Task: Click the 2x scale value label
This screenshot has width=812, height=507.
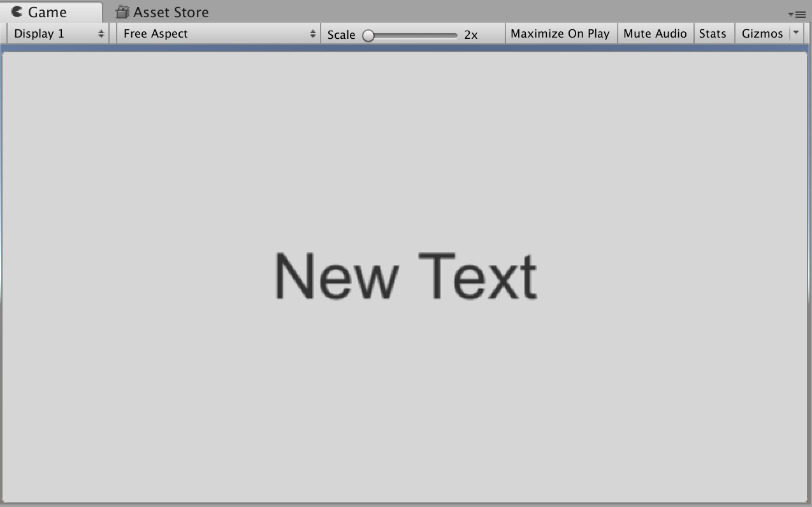Action: (472, 34)
